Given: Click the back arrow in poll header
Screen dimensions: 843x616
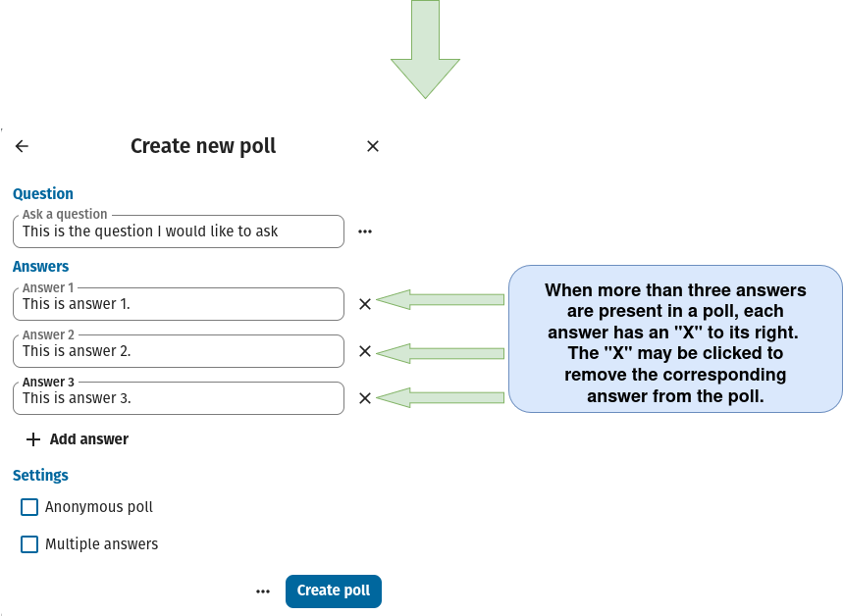Looking at the screenshot, I should (22, 146).
